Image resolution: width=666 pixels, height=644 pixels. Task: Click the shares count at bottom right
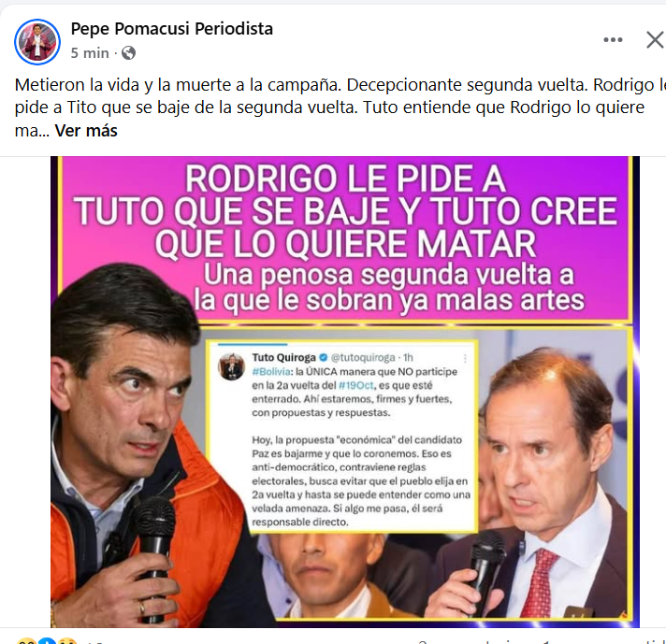pos(601,641)
